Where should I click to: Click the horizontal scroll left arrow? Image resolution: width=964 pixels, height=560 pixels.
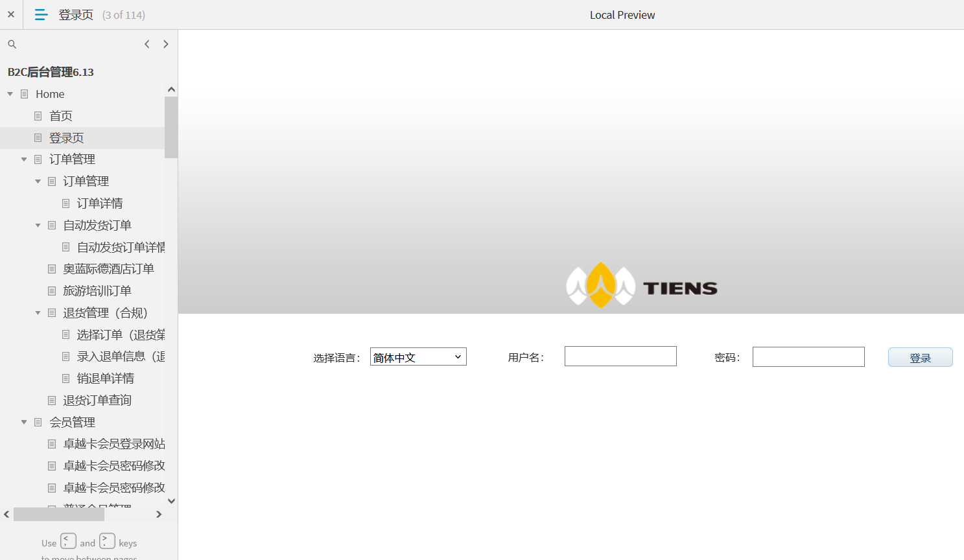[6, 515]
